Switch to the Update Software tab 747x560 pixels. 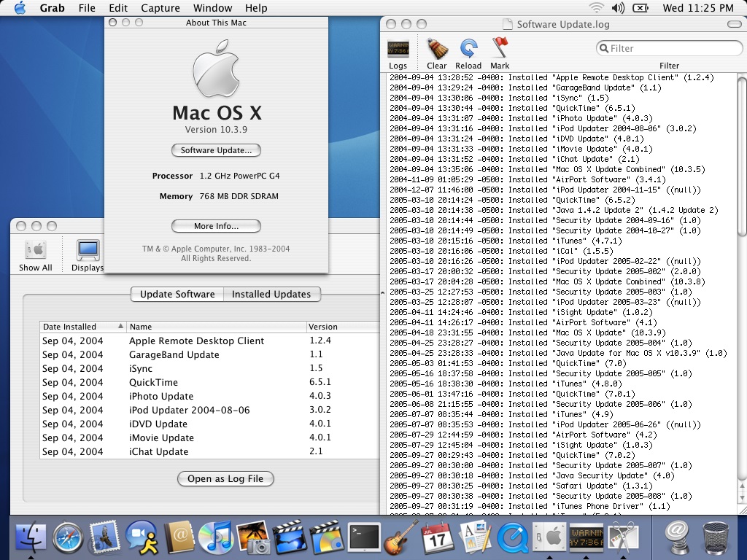click(177, 295)
